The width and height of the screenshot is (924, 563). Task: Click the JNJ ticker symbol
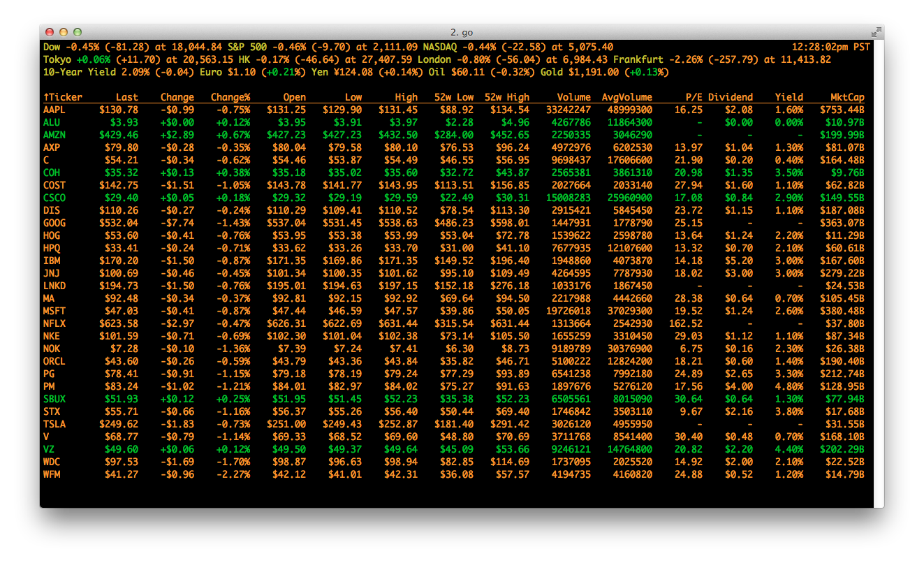click(52, 273)
